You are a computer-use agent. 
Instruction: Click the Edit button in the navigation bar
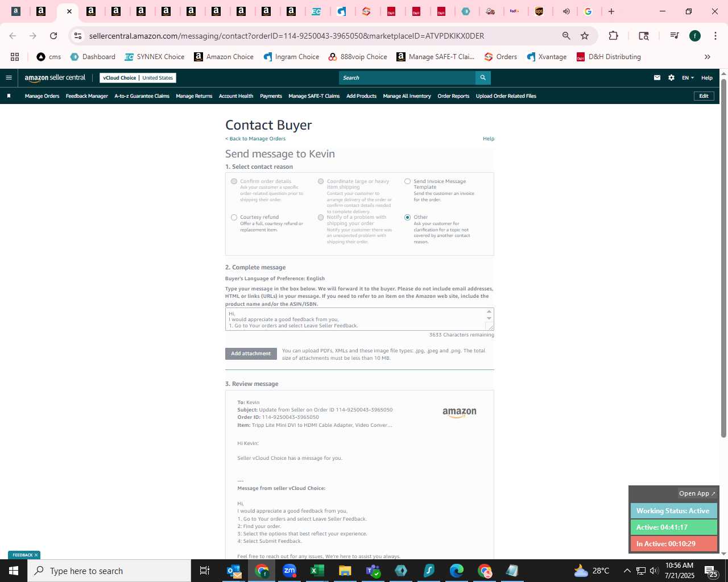704,96
